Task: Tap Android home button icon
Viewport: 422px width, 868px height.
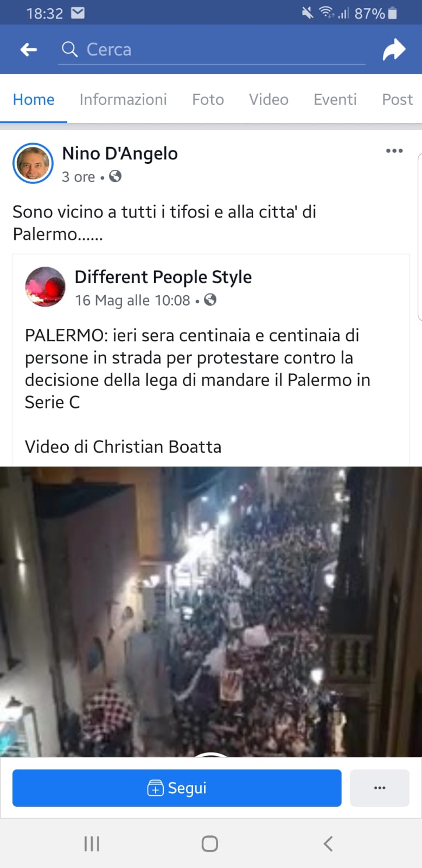Action: point(210,844)
